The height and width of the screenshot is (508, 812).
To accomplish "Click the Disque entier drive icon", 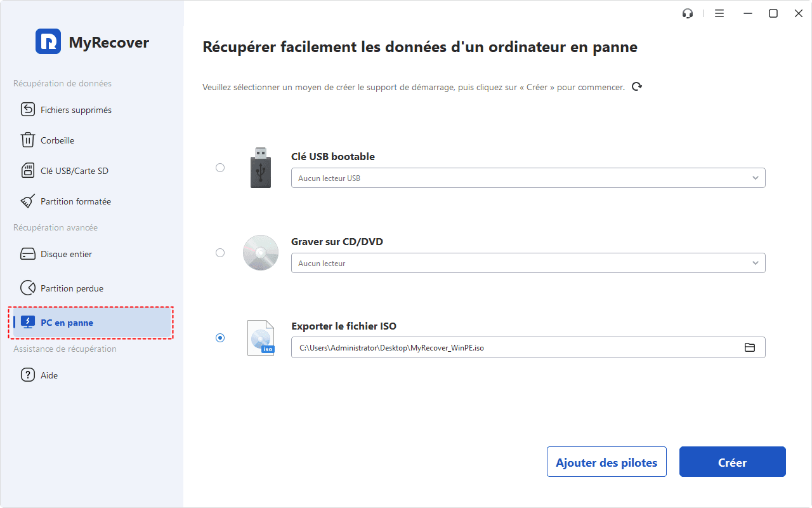I will coord(28,254).
